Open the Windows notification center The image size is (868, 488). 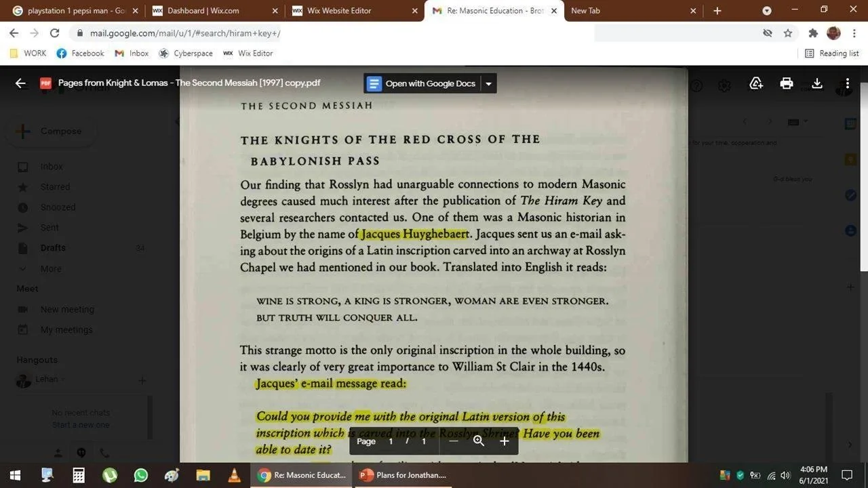click(x=847, y=475)
